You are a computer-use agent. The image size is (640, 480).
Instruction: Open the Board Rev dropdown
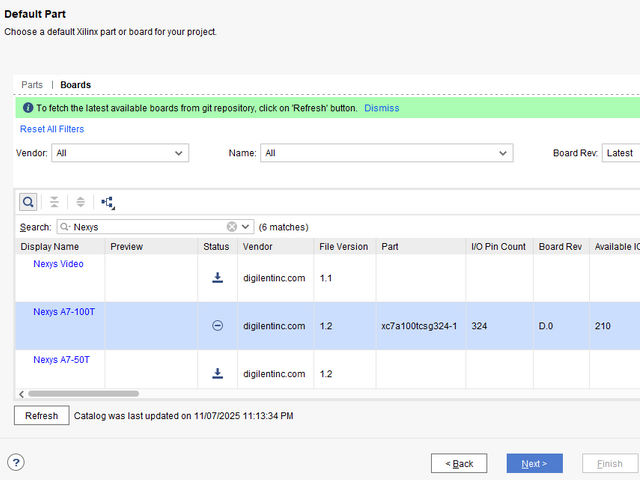pyautogui.click(x=620, y=153)
